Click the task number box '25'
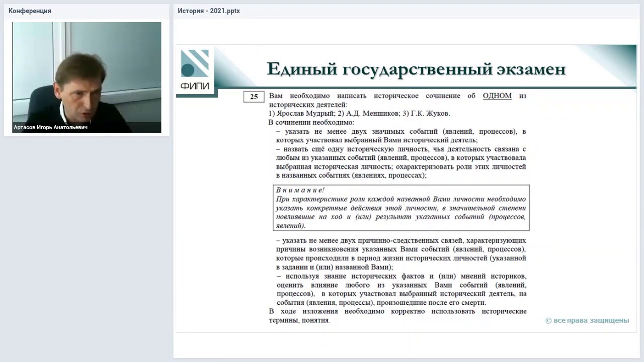 coord(254,97)
